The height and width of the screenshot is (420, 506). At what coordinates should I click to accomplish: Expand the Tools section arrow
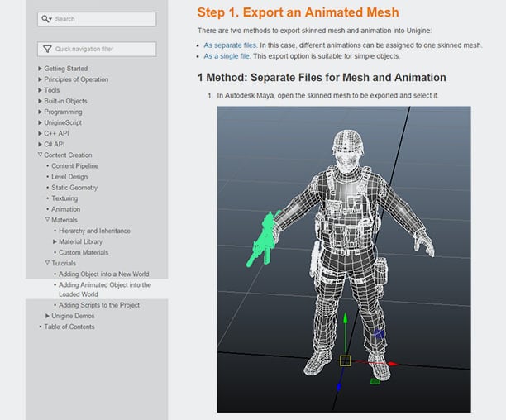pyautogui.click(x=40, y=90)
